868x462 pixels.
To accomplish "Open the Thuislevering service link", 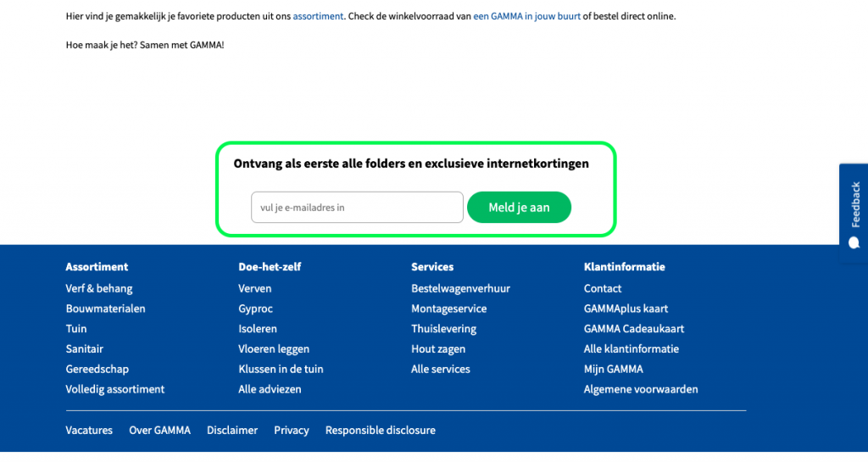I will coord(443,329).
